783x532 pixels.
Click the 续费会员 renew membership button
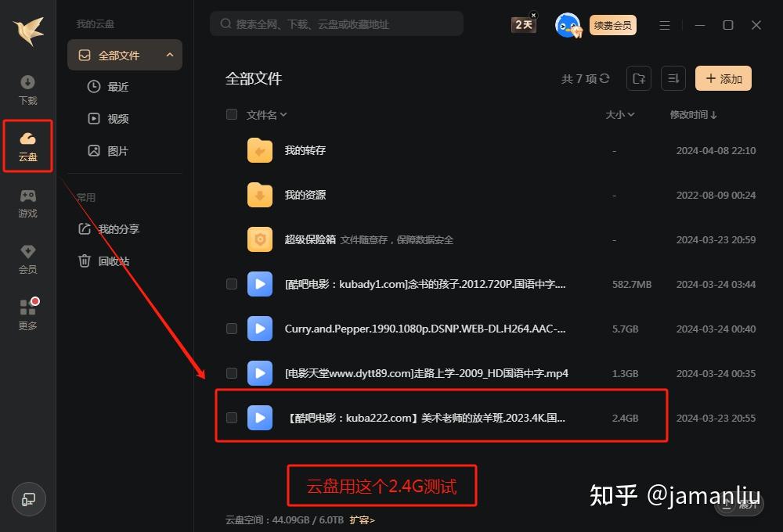click(613, 25)
